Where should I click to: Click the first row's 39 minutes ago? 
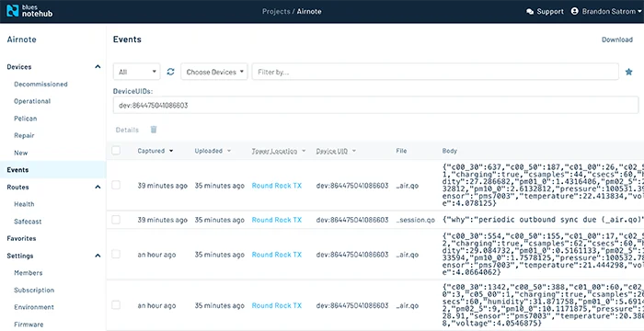pyautogui.click(x=162, y=186)
